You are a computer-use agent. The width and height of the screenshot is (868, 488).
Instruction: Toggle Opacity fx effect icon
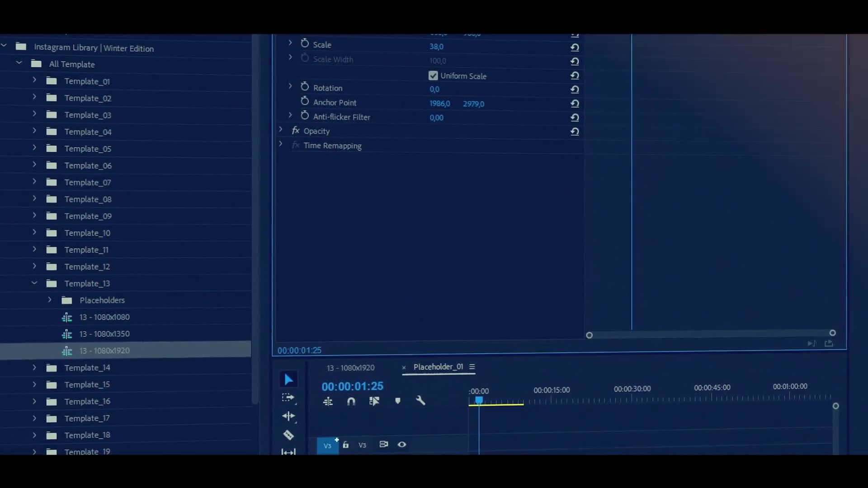click(296, 131)
